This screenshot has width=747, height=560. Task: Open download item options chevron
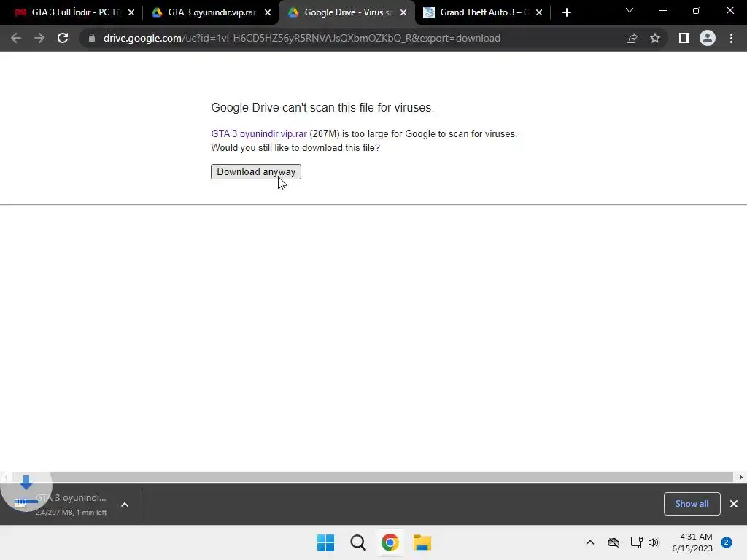(x=125, y=505)
